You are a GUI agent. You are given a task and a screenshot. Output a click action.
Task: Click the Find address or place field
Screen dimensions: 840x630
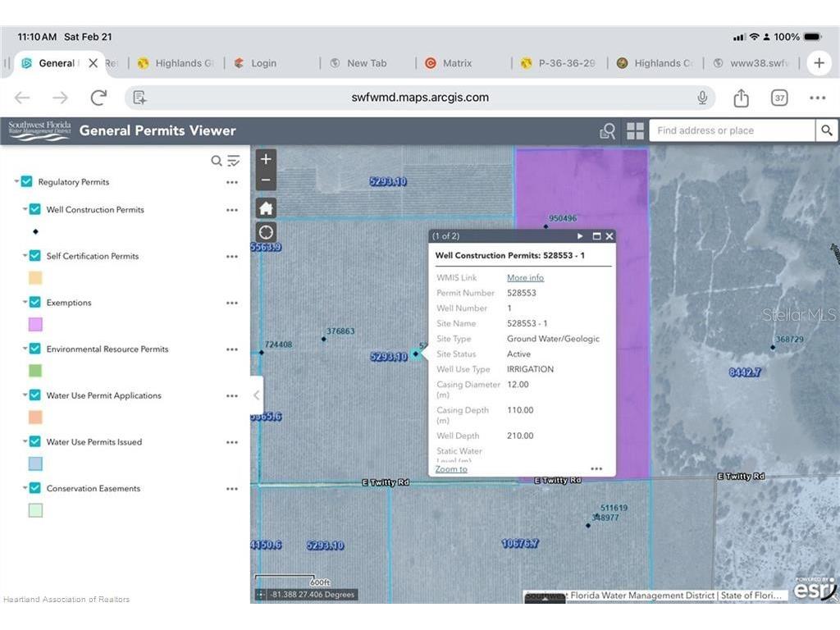tap(732, 130)
